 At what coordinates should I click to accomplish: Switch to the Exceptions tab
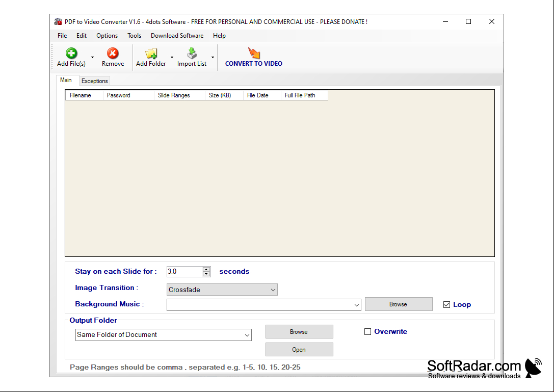point(95,81)
